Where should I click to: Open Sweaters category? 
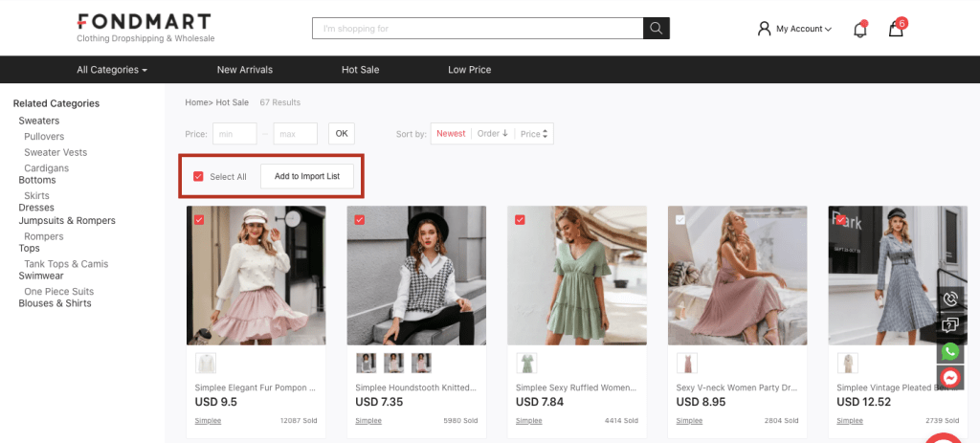point(38,121)
